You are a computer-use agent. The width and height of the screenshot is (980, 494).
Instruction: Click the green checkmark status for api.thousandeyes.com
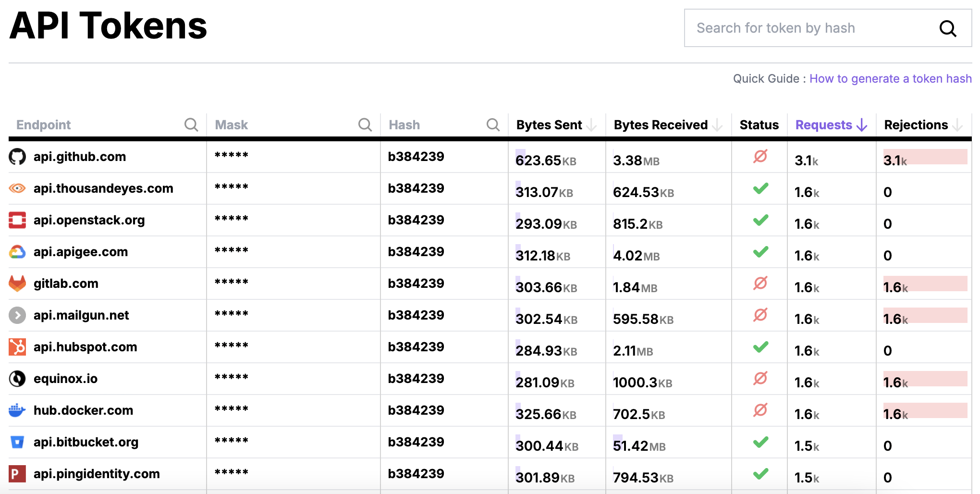[x=760, y=188]
